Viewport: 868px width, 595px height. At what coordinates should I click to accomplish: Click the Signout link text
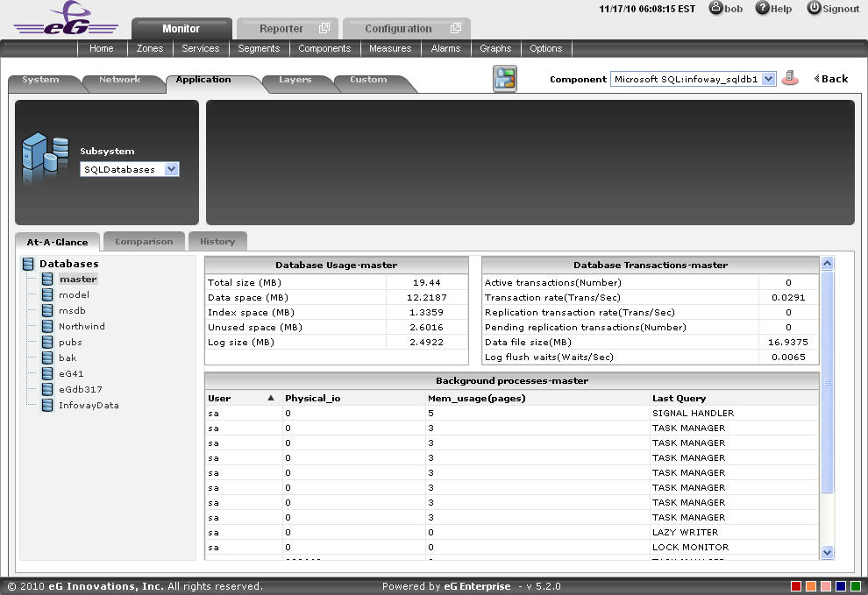pyautogui.click(x=841, y=9)
